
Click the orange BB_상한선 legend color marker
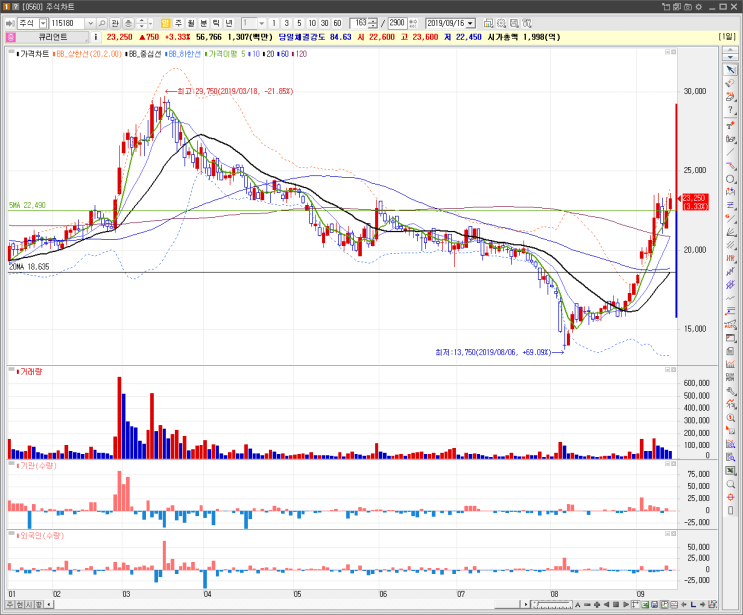[x=54, y=54]
